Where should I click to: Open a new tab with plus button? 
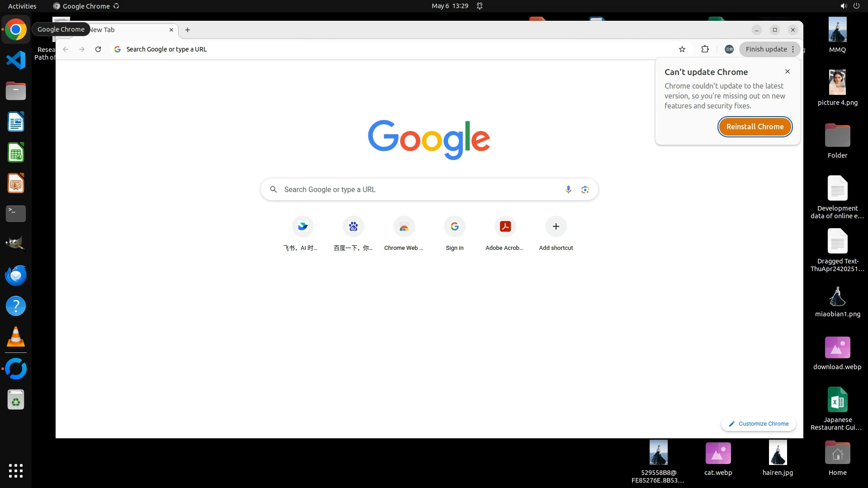pos(188,30)
